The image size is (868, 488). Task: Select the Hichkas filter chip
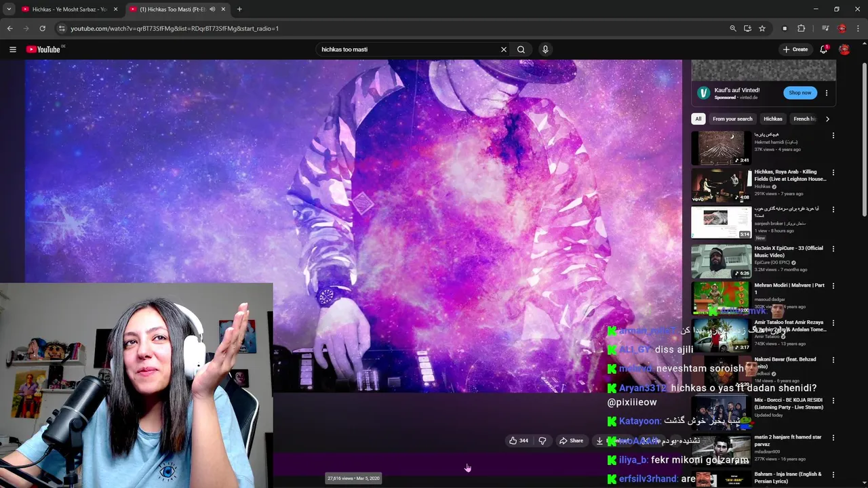point(773,119)
